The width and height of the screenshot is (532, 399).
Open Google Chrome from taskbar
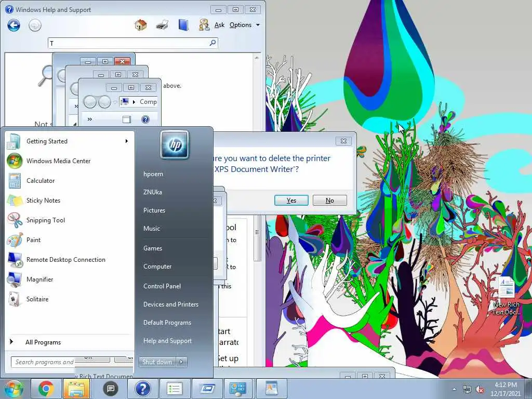(46, 389)
